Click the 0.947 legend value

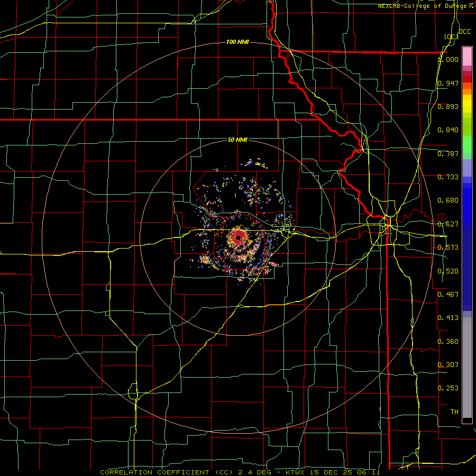pos(448,83)
